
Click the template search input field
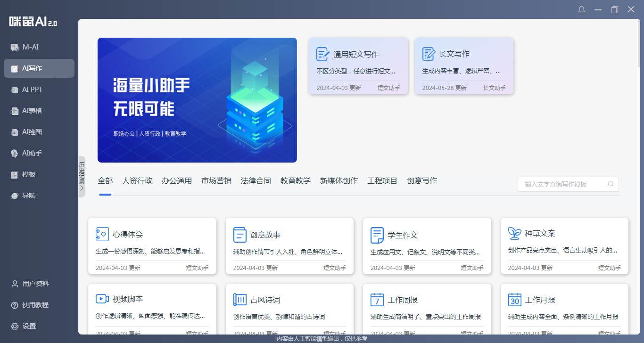(x=563, y=184)
